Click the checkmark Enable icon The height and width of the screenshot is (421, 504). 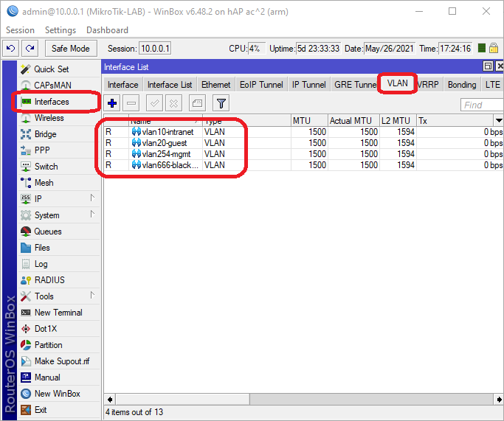pyautogui.click(x=155, y=103)
